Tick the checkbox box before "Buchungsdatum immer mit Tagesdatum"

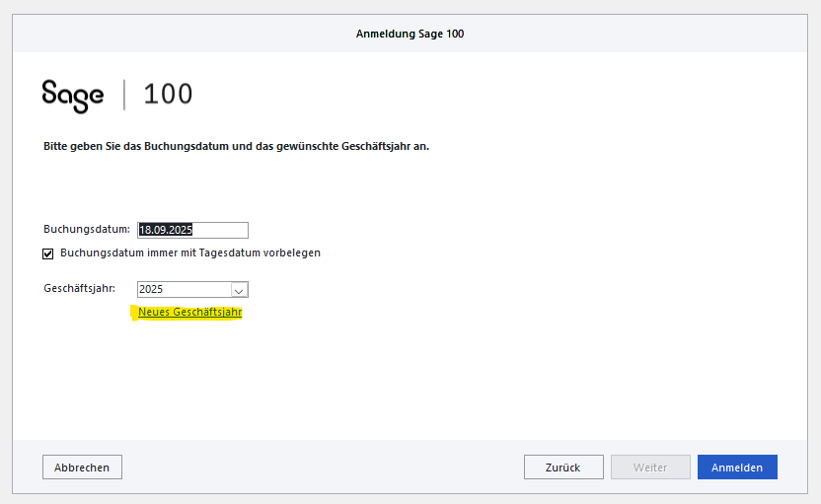[48, 253]
